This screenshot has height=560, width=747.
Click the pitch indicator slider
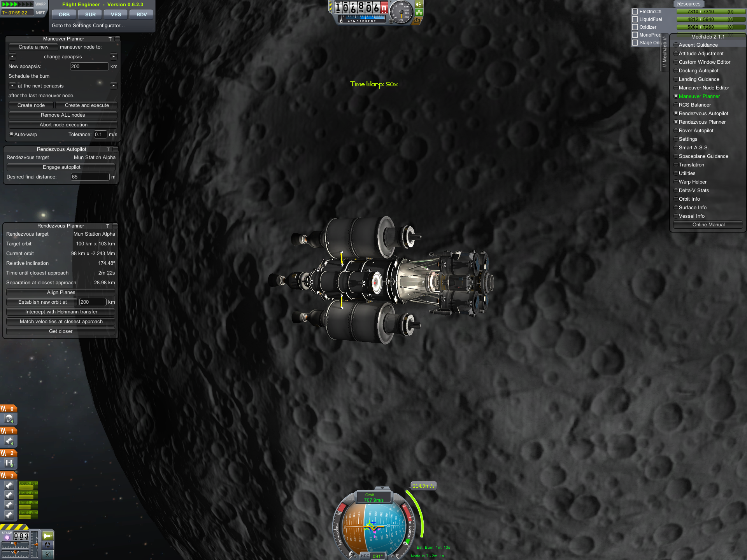[34, 544]
